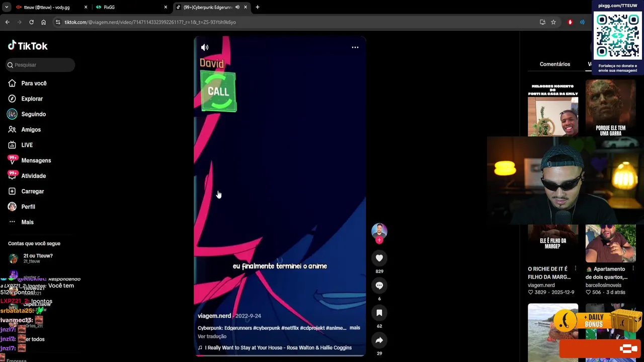Switch to the Comentários tab
The width and height of the screenshot is (644, 362).
(555, 64)
